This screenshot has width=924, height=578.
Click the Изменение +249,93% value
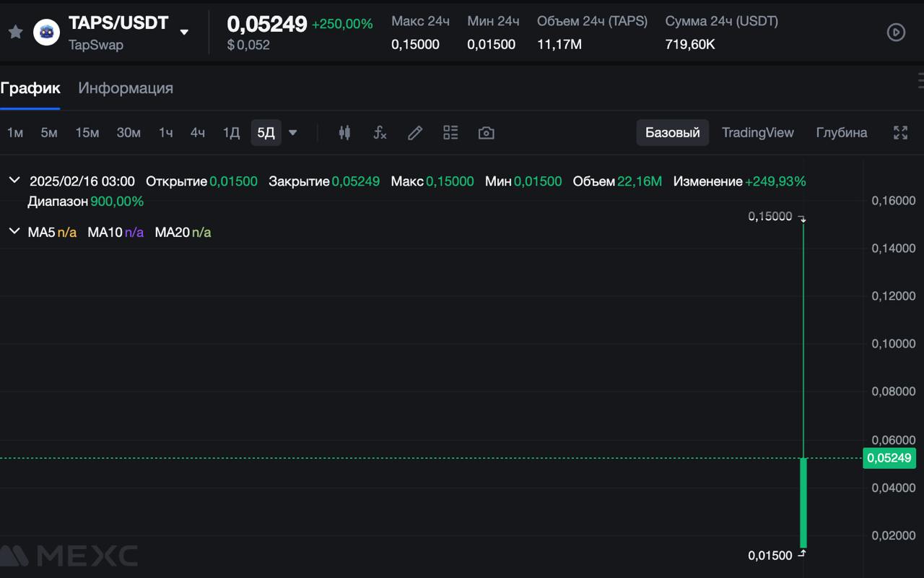pos(775,181)
